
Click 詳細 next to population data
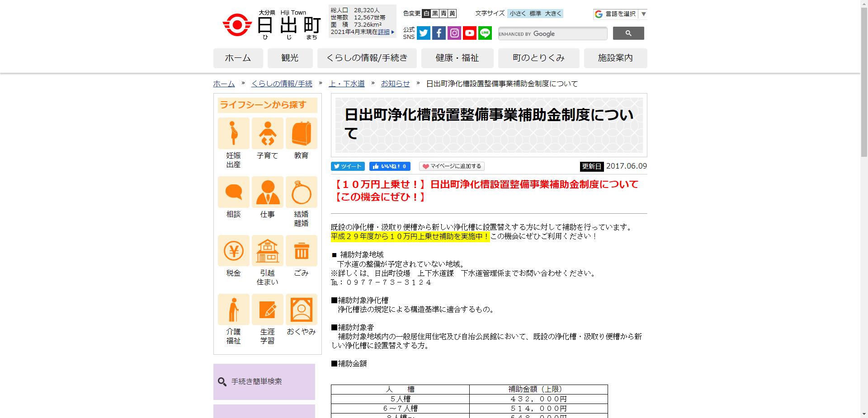[383, 32]
